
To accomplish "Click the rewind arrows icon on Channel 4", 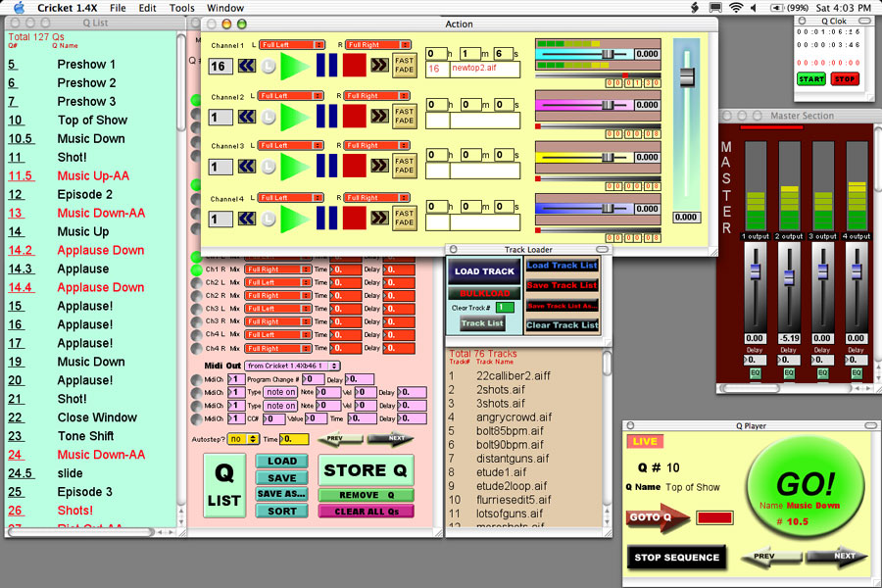I will pyautogui.click(x=246, y=220).
